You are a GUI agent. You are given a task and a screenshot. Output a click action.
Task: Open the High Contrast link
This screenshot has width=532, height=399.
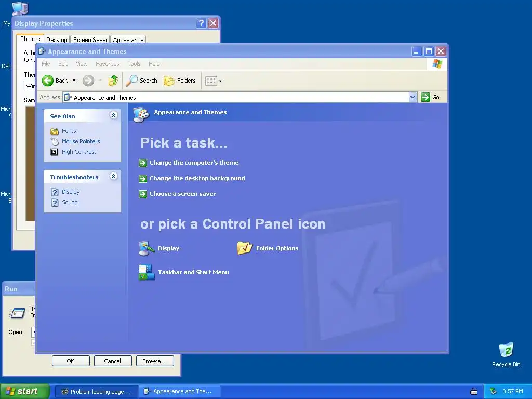coord(79,152)
